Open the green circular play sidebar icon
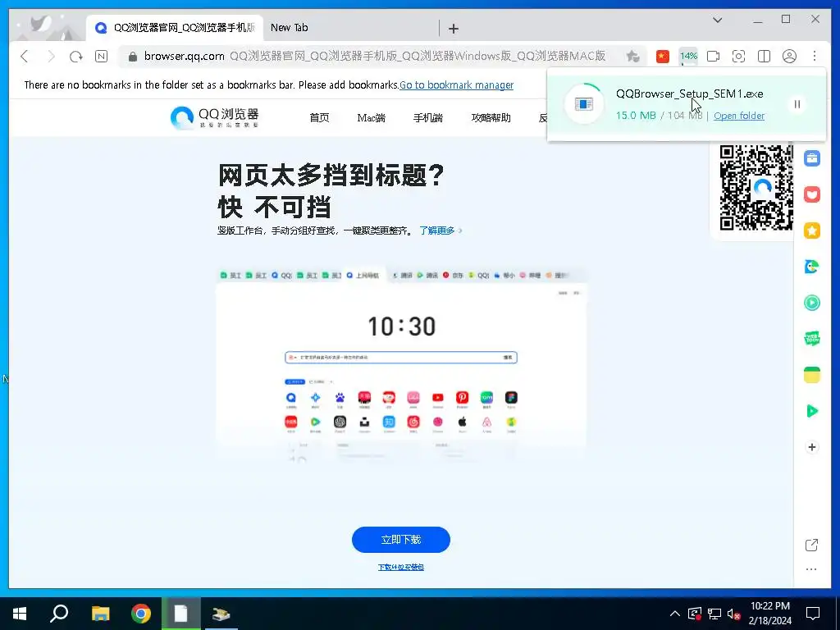This screenshot has height=630, width=840. tap(811, 303)
